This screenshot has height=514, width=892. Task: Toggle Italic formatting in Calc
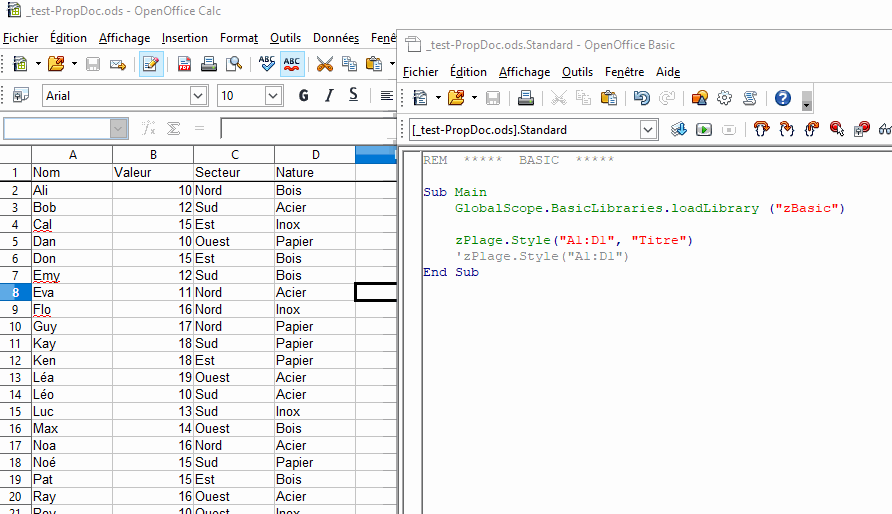click(x=329, y=96)
